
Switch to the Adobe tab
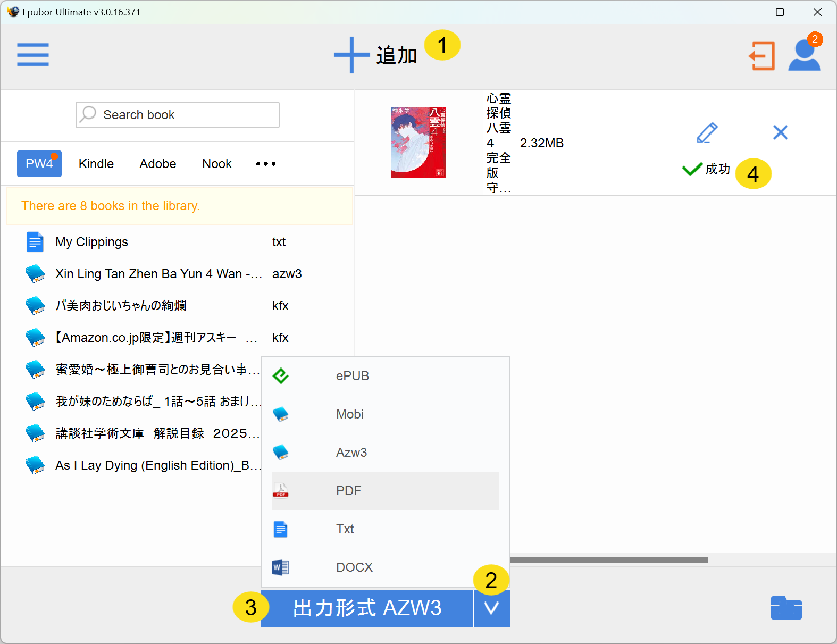(x=158, y=164)
